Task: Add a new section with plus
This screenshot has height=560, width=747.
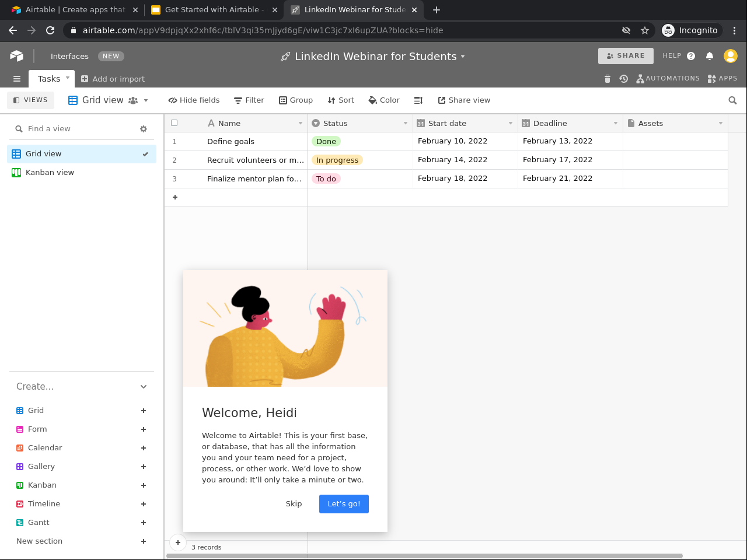Action: (x=144, y=541)
